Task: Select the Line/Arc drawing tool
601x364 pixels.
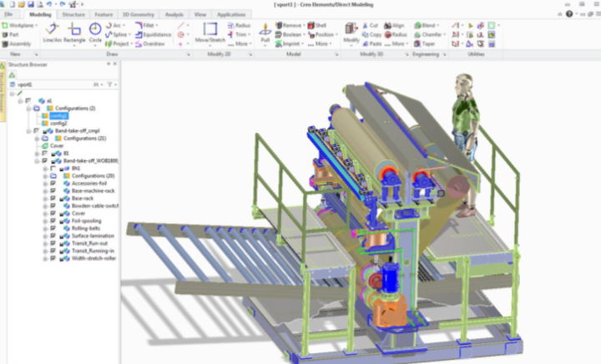Action: pyautogui.click(x=52, y=33)
